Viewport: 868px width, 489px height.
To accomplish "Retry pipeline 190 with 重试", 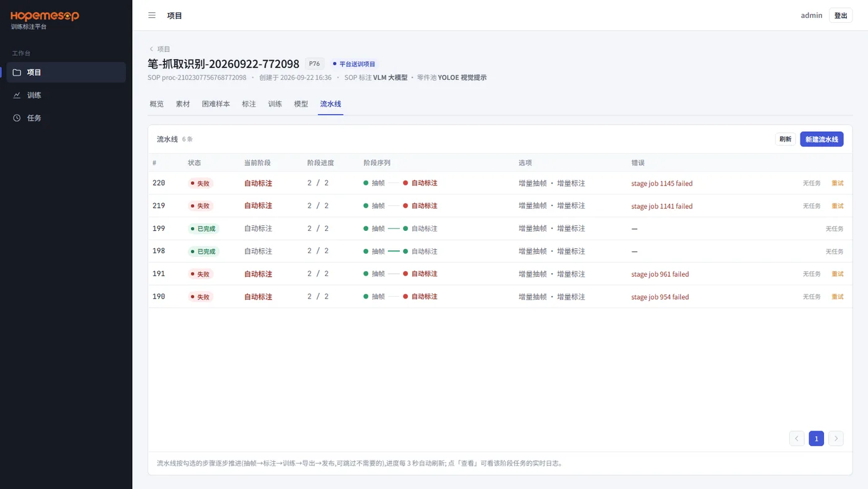I will coord(838,297).
